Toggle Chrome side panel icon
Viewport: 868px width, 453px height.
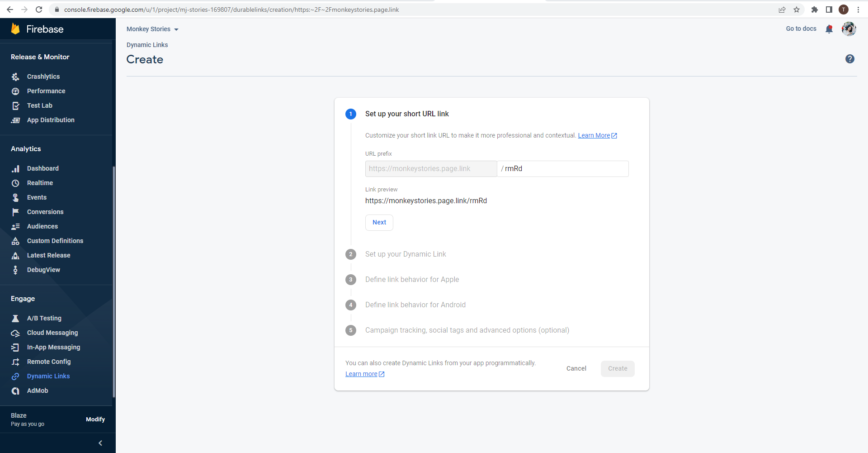pyautogui.click(x=829, y=10)
